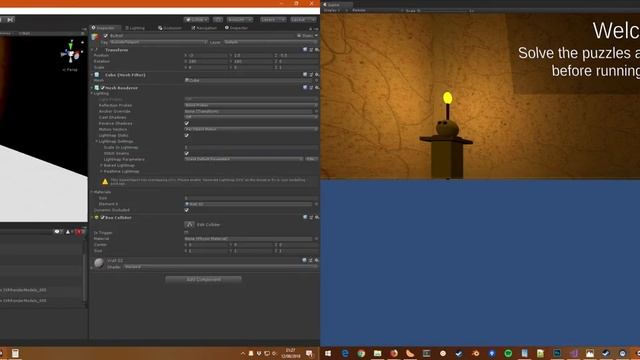Open the Navigation tab
The image size is (640, 360).
tap(204, 28)
